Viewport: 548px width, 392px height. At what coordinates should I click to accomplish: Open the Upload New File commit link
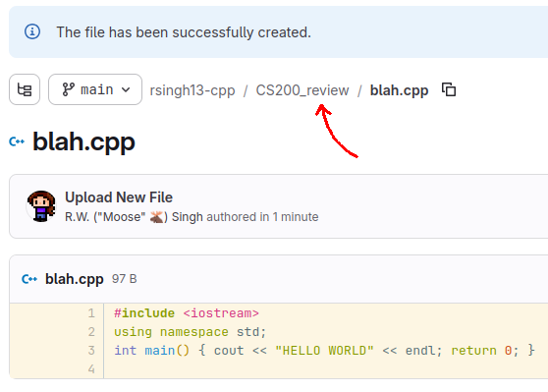point(119,197)
